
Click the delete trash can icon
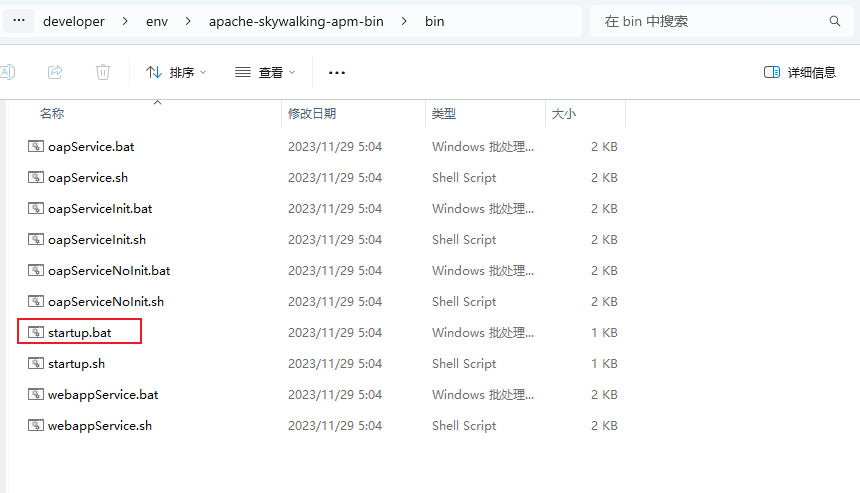[103, 72]
